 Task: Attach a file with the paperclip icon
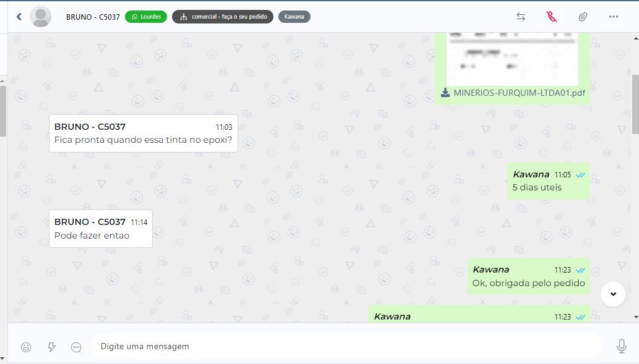[x=583, y=17]
